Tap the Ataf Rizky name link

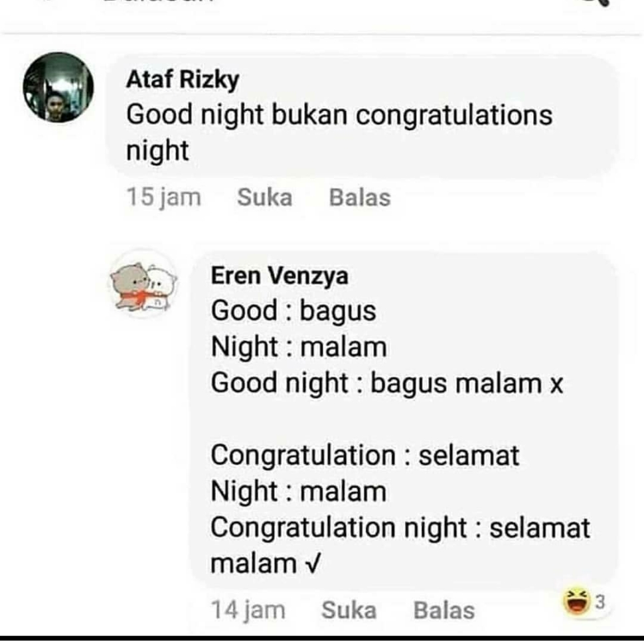tap(183, 79)
